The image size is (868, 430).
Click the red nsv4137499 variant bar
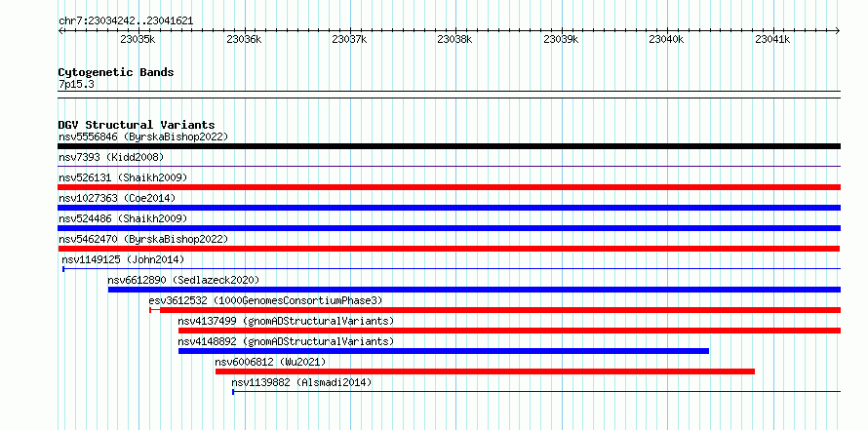coord(509,331)
